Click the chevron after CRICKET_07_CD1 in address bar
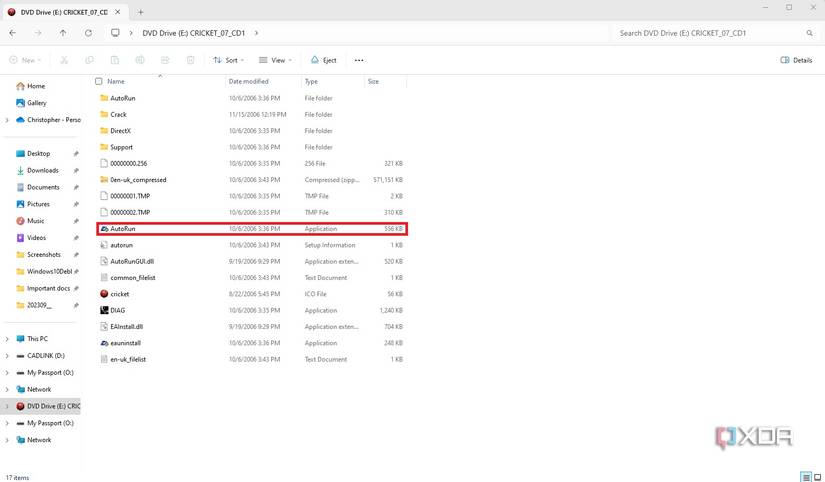This screenshot has height=482, width=825. (256, 33)
